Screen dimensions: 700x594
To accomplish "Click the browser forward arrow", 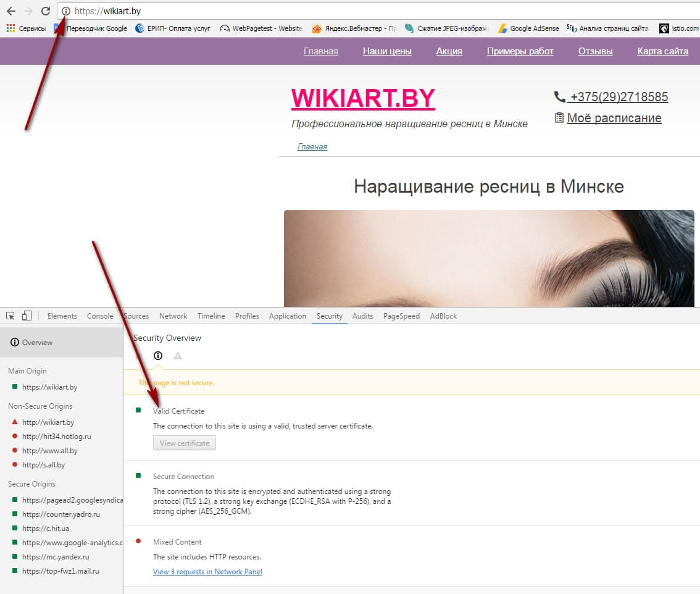I will [x=28, y=11].
